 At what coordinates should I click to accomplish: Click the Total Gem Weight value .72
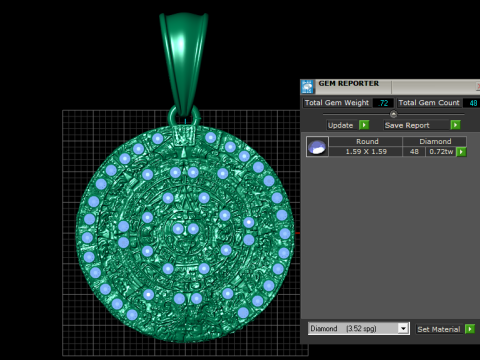[x=383, y=103]
